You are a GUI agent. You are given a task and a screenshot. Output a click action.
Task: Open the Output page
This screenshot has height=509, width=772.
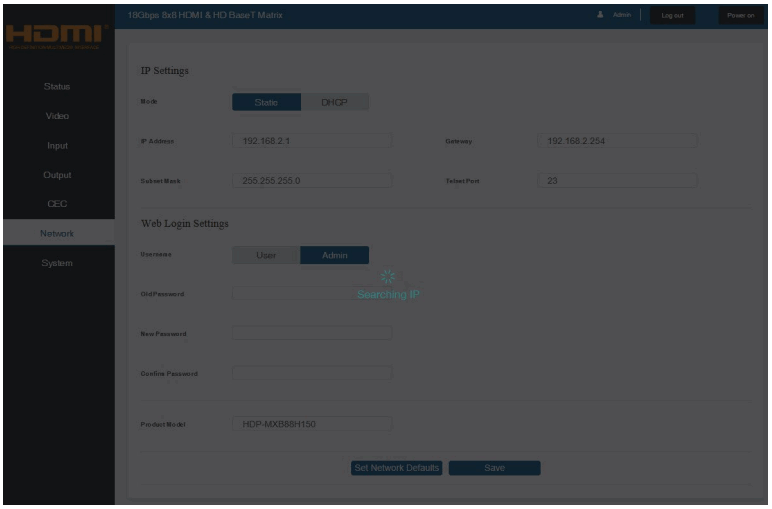(57, 175)
